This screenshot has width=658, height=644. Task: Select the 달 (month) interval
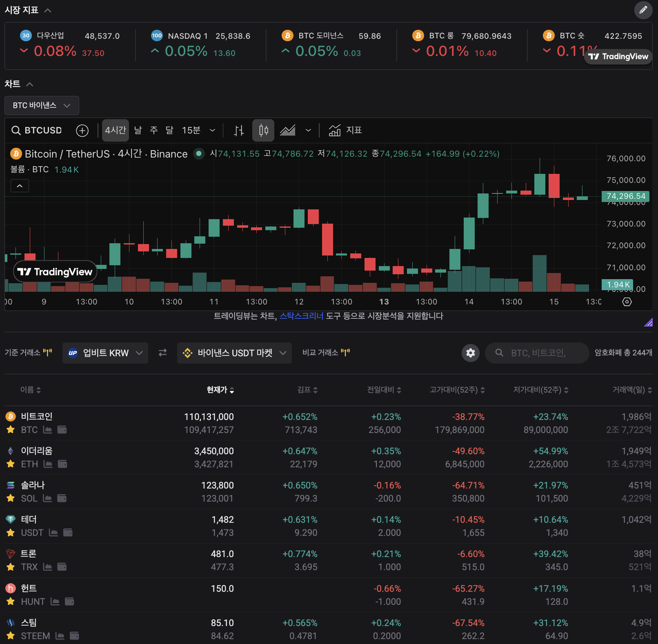click(x=169, y=130)
